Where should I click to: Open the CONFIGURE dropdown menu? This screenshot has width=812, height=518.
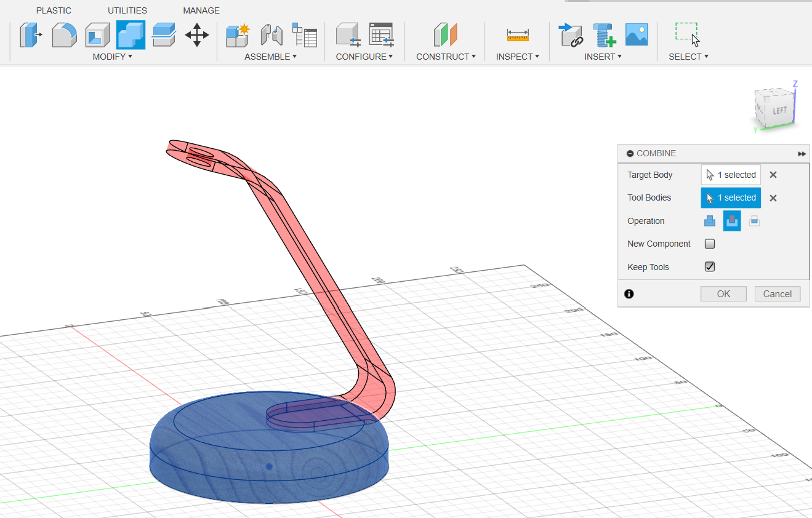pyautogui.click(x=364, y=57)
